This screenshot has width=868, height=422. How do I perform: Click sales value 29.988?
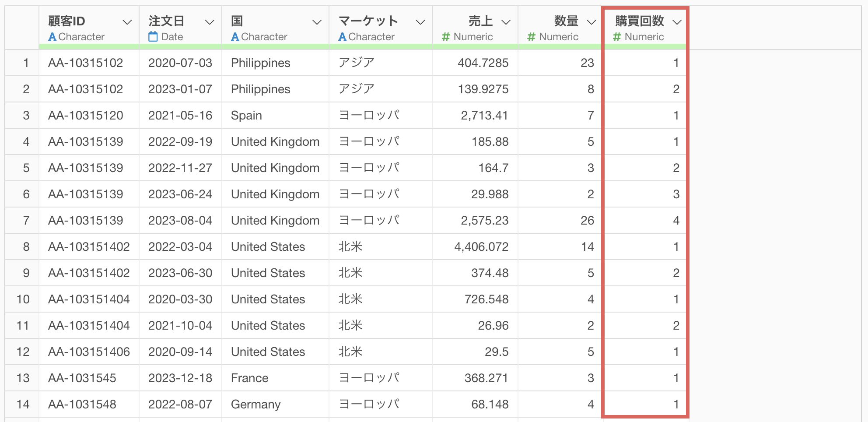(x=490, y=194)
